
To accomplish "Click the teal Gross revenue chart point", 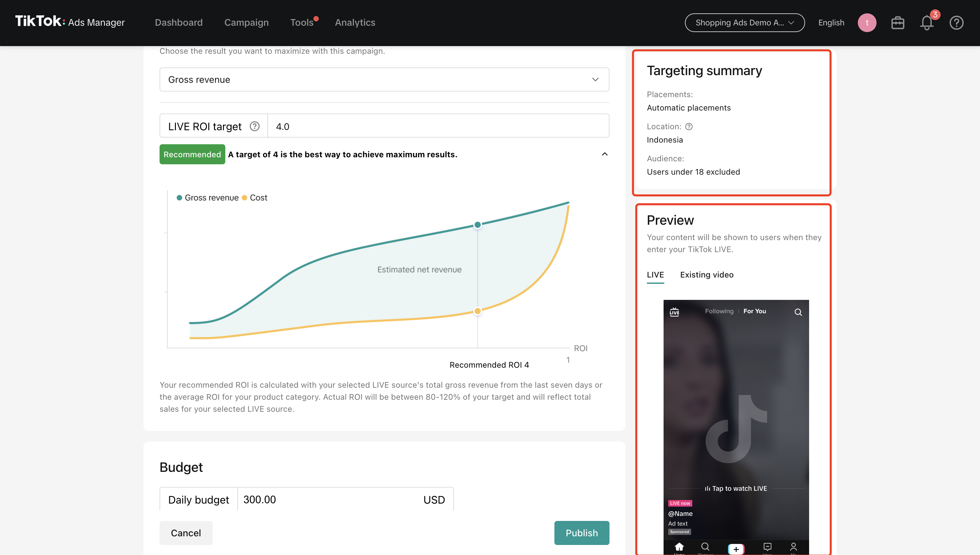I will [477, 225].
